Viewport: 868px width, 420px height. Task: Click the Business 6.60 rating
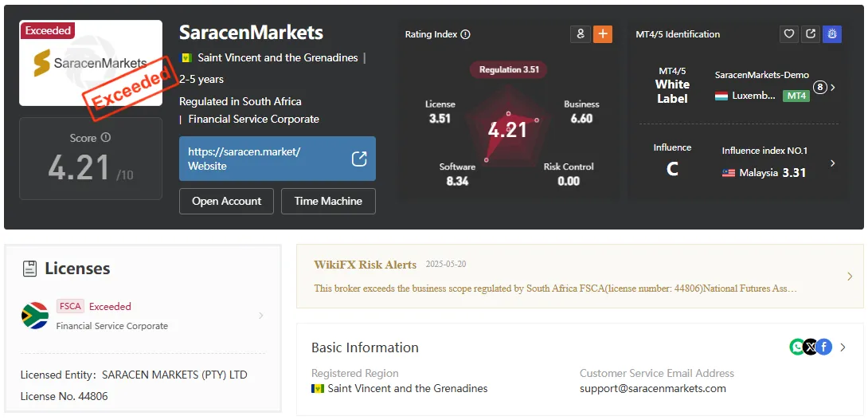coord(581,112)
